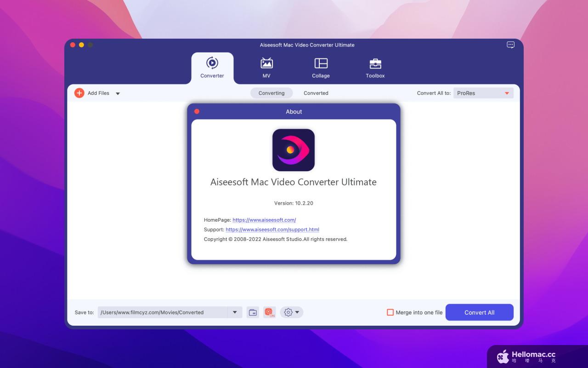Click the main window yellow minimize button
The image size is (588, 368).
pyautogui.click(x=81, y=45)
